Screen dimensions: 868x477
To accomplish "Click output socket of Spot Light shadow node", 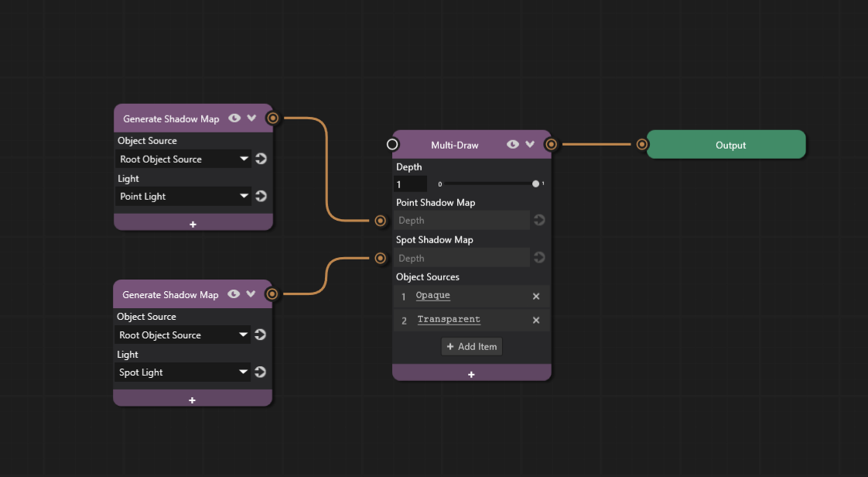I will 272,294.
